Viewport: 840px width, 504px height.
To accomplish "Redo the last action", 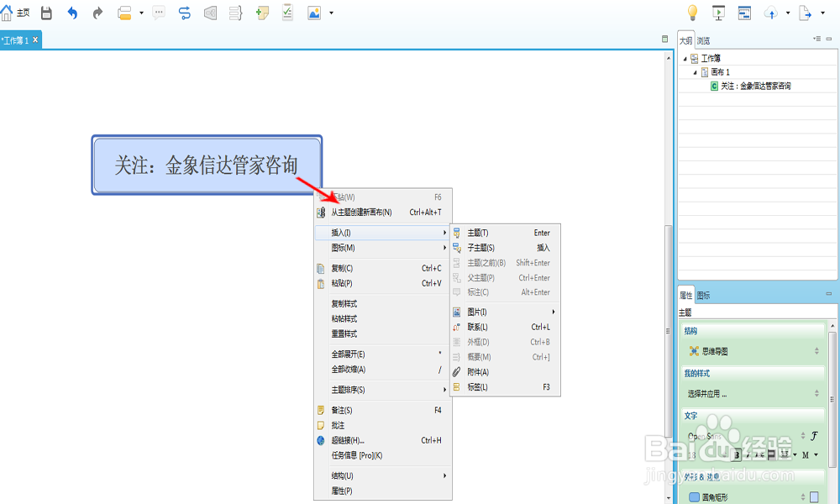I will (x=97, y=11).
